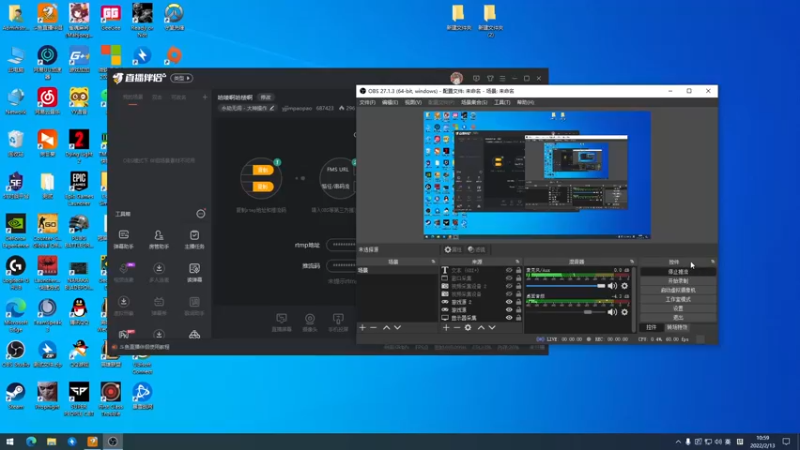This screenshot has width=800, height=450.
Task: Toggle visibility of 窗口采集 source
Action: point(509,278)
